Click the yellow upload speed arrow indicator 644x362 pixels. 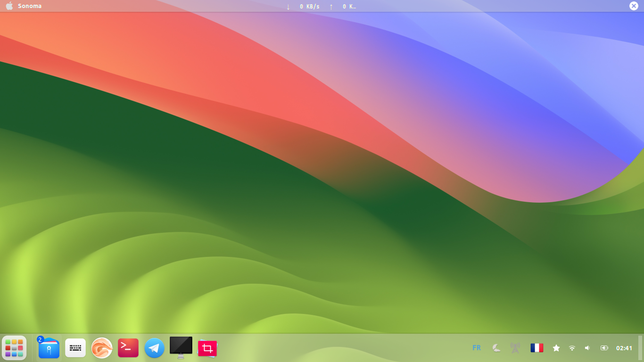(331, 6)
